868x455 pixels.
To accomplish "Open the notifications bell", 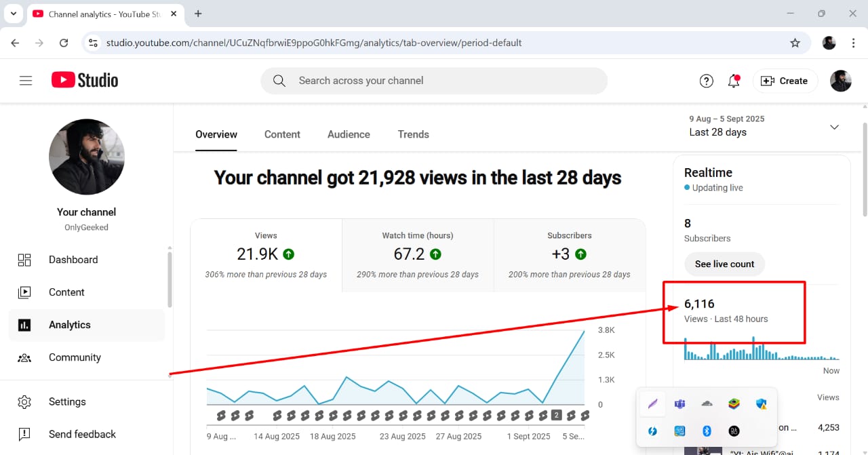I will point(733,81).
